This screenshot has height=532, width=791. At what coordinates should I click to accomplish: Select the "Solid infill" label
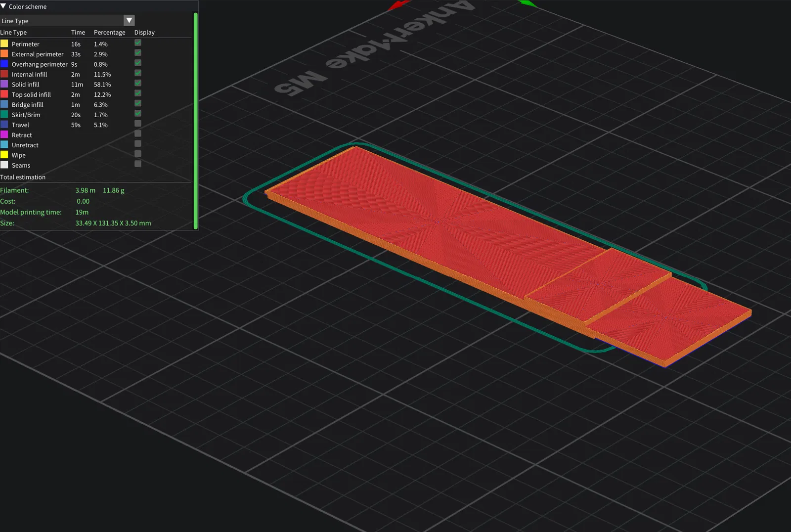click(x=26, y=85)
